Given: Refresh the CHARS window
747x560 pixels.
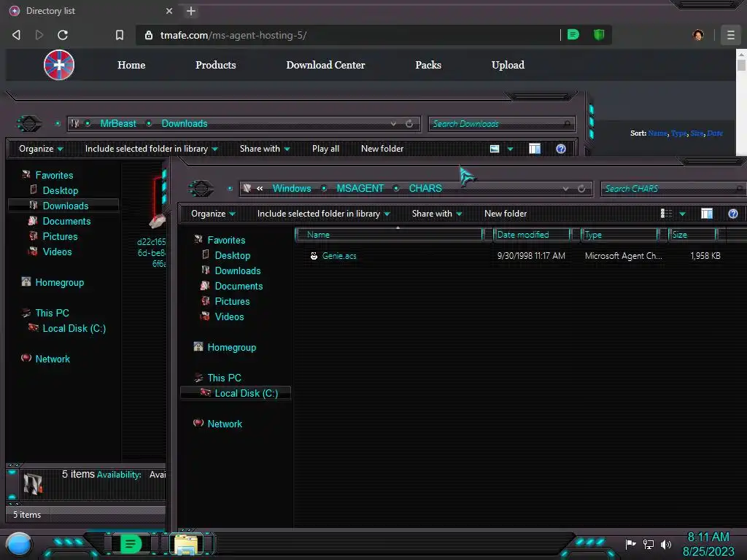Looking at the screenshot, I should [x=581, y=189].
